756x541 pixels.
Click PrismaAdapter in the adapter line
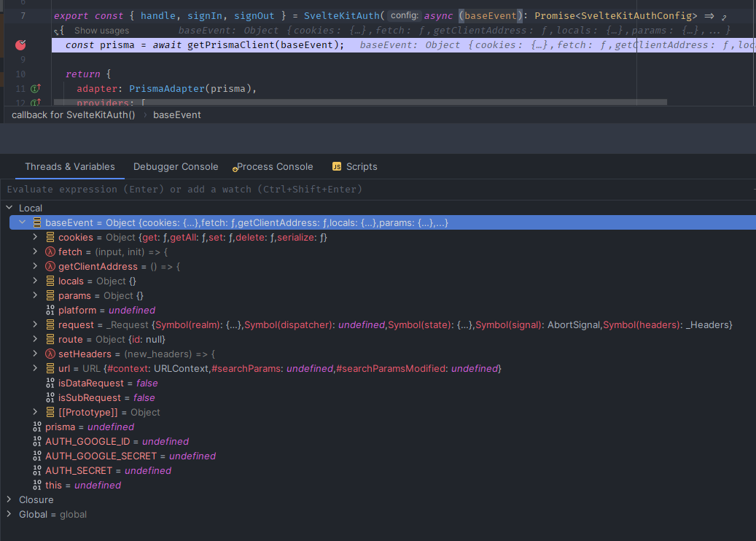(167, 89)
